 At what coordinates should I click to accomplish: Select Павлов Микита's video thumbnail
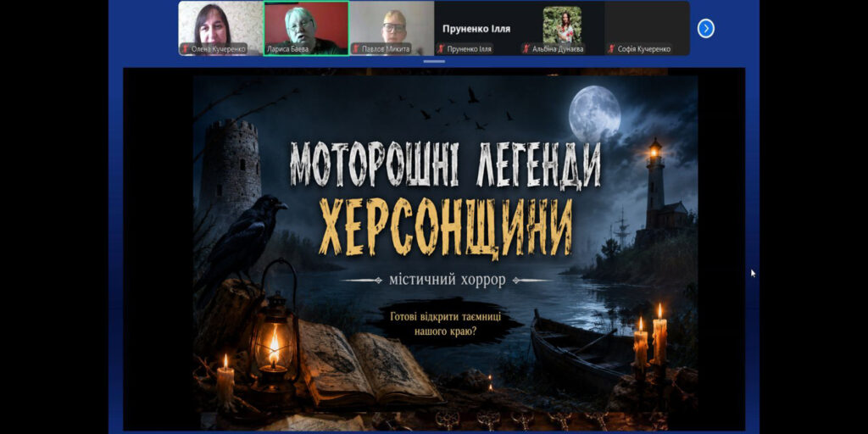392,28
